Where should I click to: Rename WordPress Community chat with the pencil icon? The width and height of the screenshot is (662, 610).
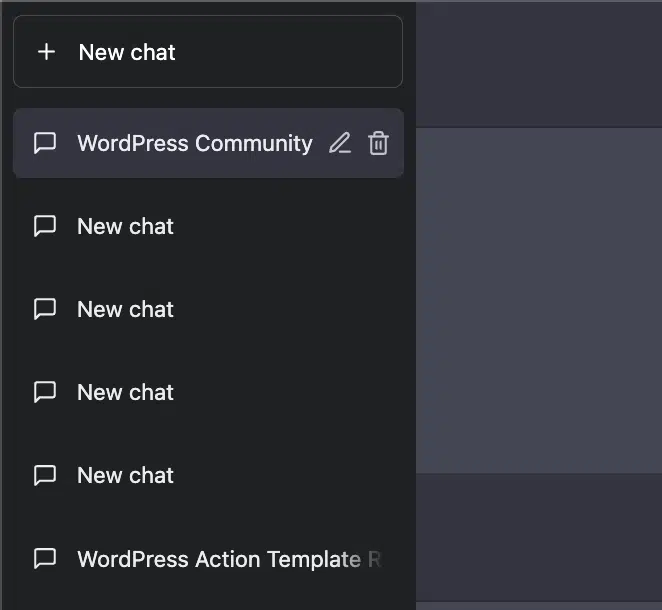[x=340, y=143]
